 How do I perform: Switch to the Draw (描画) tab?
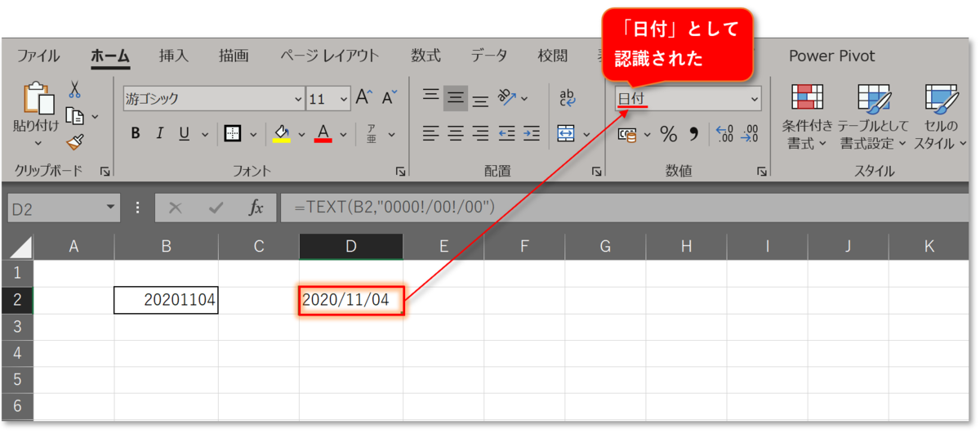click(234, 56)
